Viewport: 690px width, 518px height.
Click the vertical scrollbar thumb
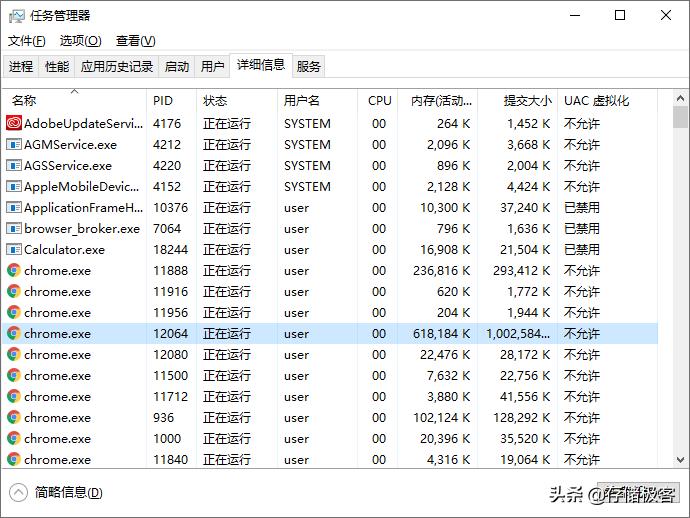680,117
